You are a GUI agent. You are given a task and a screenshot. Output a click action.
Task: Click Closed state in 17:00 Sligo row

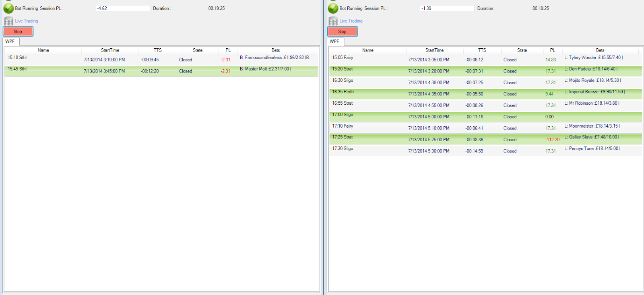click(x=510, y=117)
